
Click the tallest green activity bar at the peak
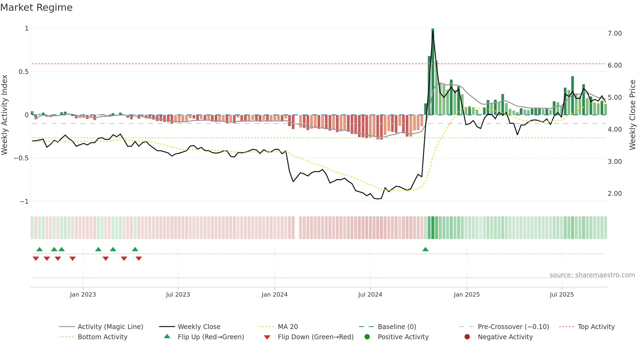tap(433, 72)
